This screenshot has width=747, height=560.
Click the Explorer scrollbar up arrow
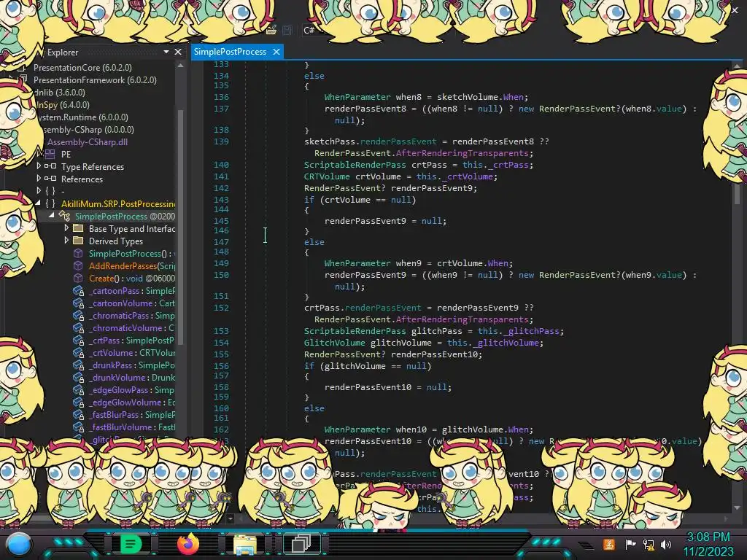[181, 66]
